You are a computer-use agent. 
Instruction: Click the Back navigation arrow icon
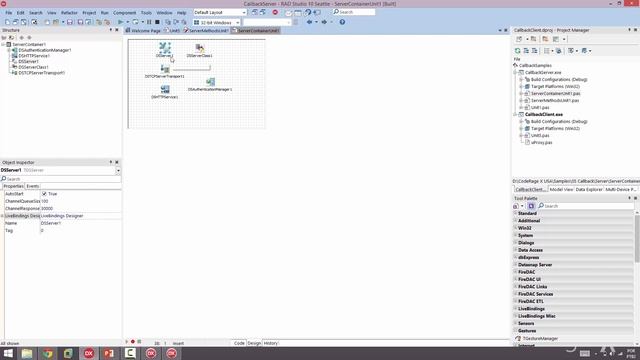309,22
